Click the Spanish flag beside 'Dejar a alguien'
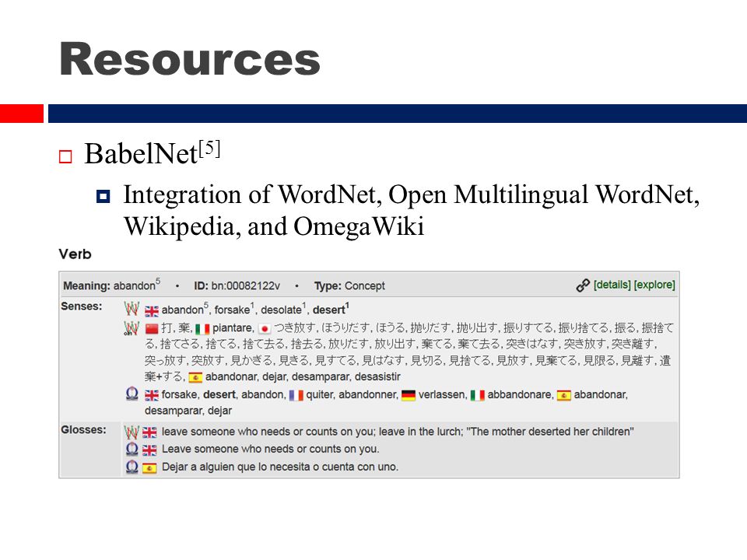The image size is (747, 560). pos(149,468)
